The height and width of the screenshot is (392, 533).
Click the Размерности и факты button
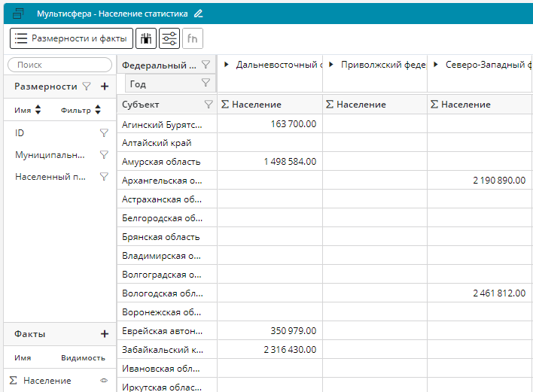pos(71,38)
